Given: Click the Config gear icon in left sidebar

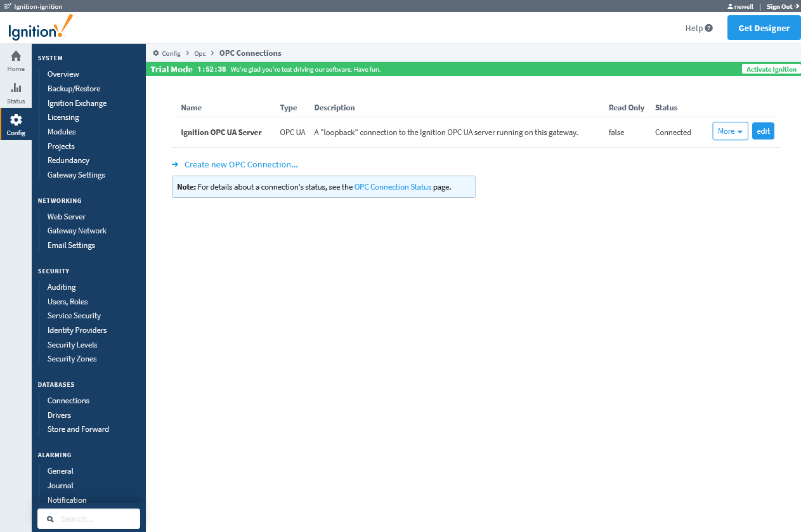Looking at the screenshot, I should tap(15, 120).
